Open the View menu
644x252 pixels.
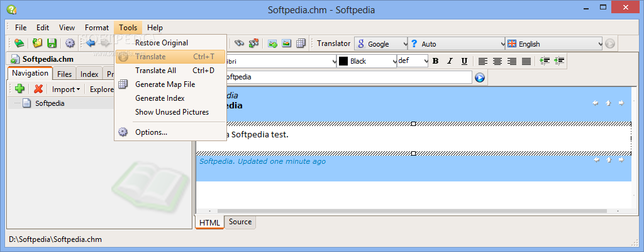(x=67, y=28)
